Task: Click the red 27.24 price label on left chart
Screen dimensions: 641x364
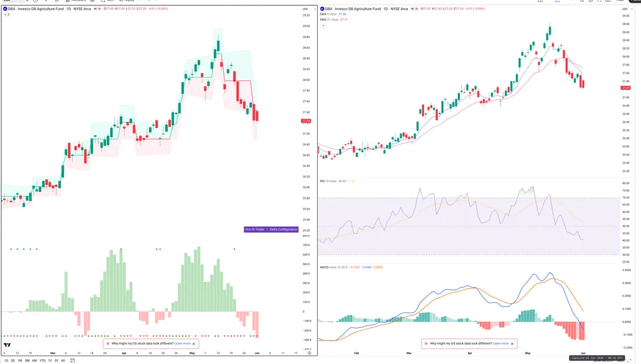Action: point(307,121)
